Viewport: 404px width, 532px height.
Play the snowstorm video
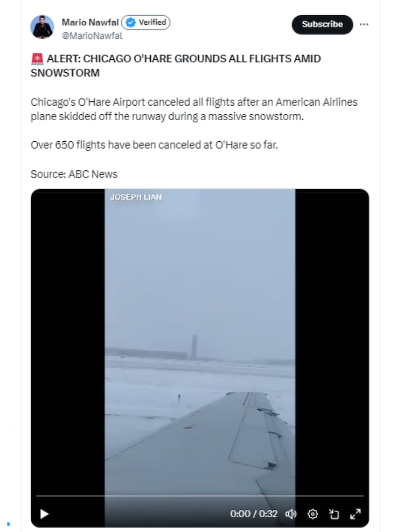[44, 514]
